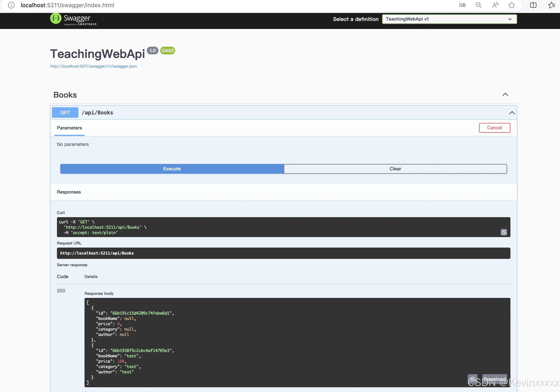
Task: Click the Response body label
Action: [x=99, y=293]
